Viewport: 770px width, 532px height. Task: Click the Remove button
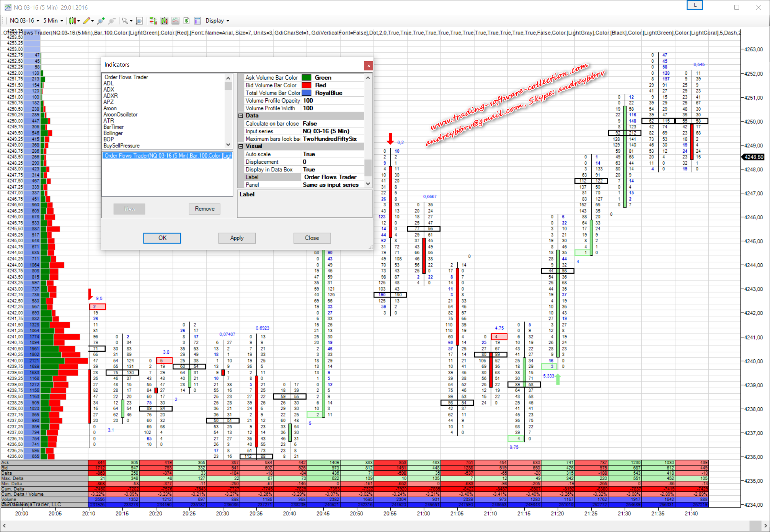tap(204, 209)
